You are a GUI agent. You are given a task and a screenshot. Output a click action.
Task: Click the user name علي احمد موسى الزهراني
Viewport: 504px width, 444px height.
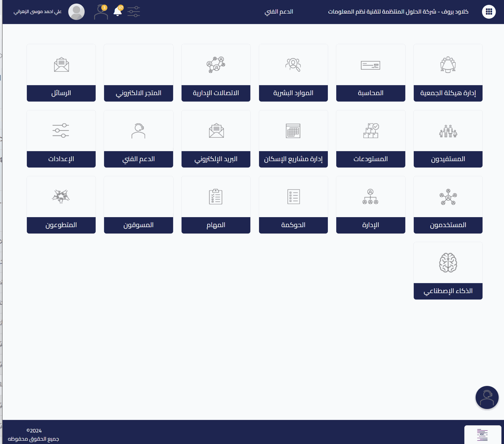(x=38, y=12)
